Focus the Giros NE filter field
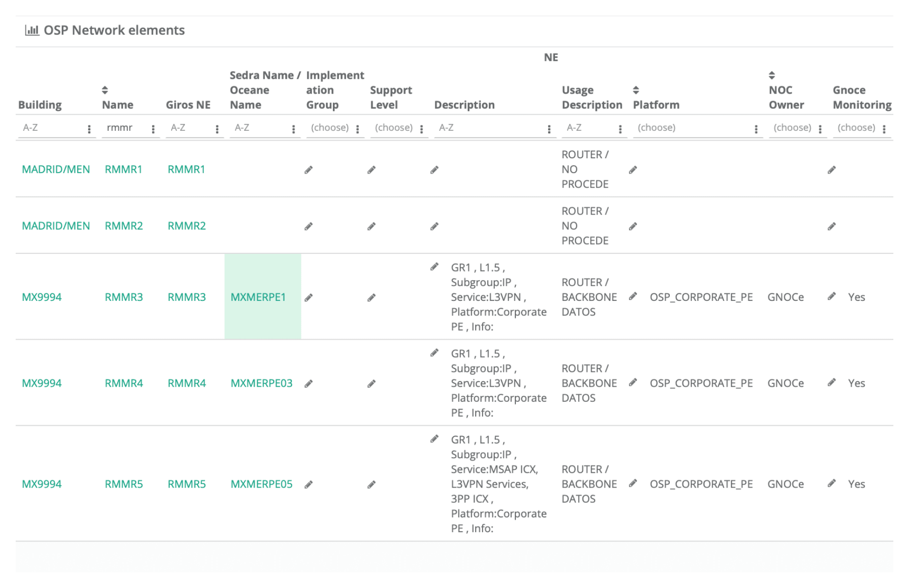Viewport: 911px width, 588px height. (190, 128)
